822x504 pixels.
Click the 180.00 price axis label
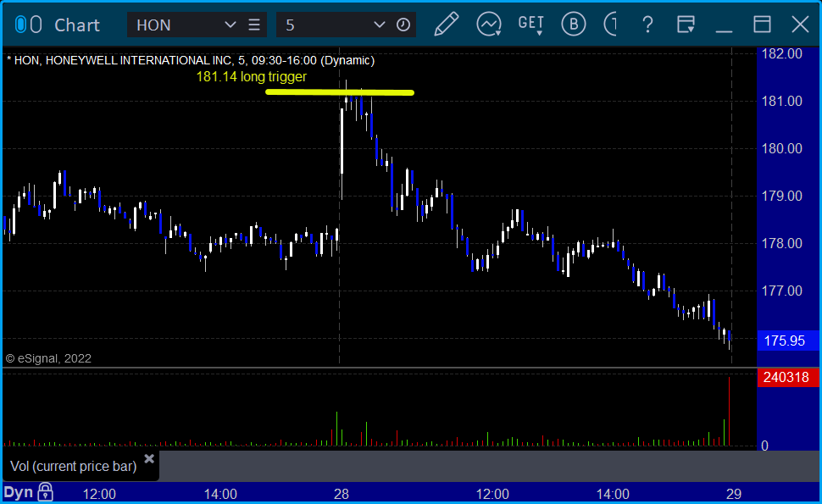(x=781, y=149)
